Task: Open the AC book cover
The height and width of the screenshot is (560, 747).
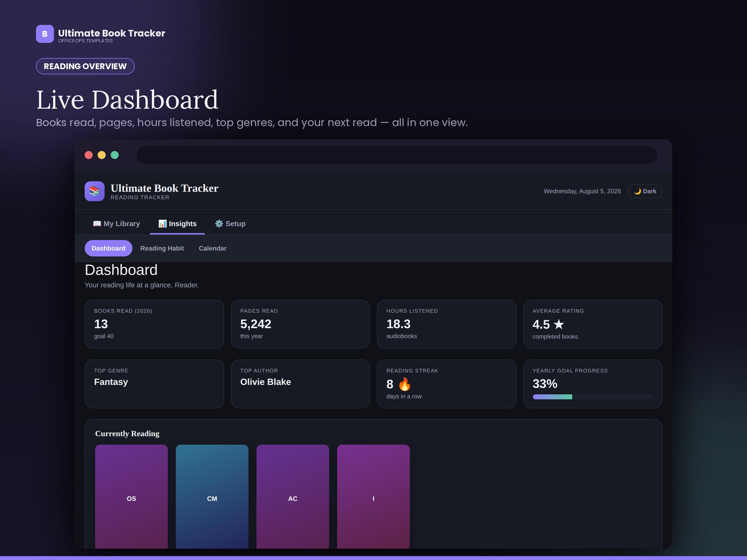Action: pyautogui.click(x=293, y=496)
